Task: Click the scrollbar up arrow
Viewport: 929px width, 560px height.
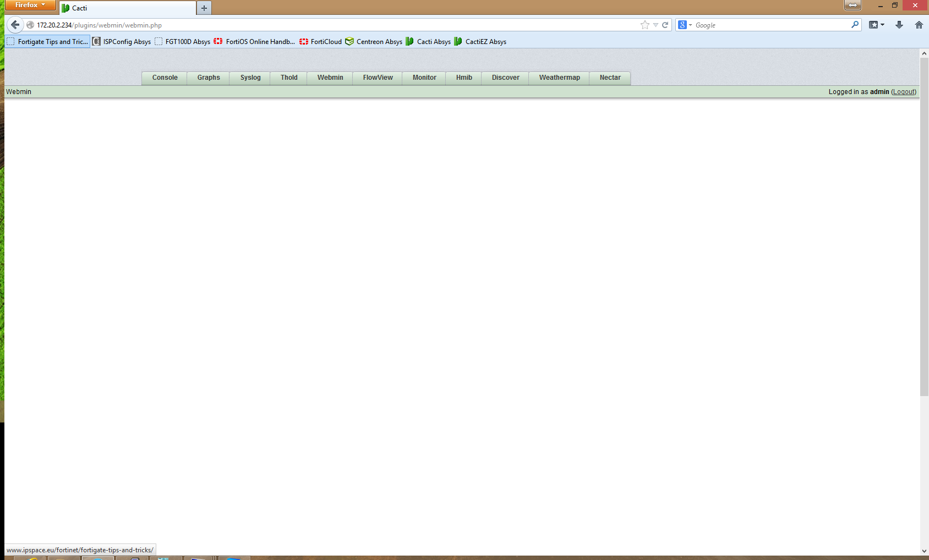Action: [924, 53]
